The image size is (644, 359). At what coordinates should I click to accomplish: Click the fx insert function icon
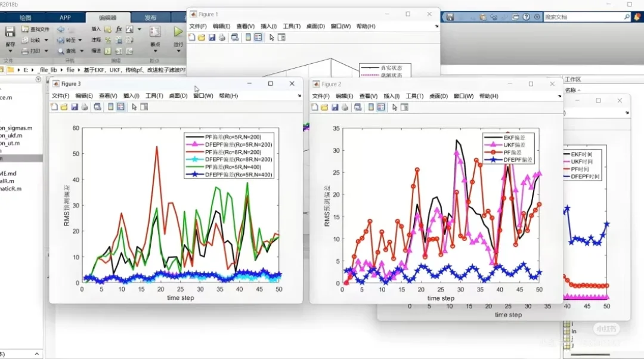pos(119,29)
